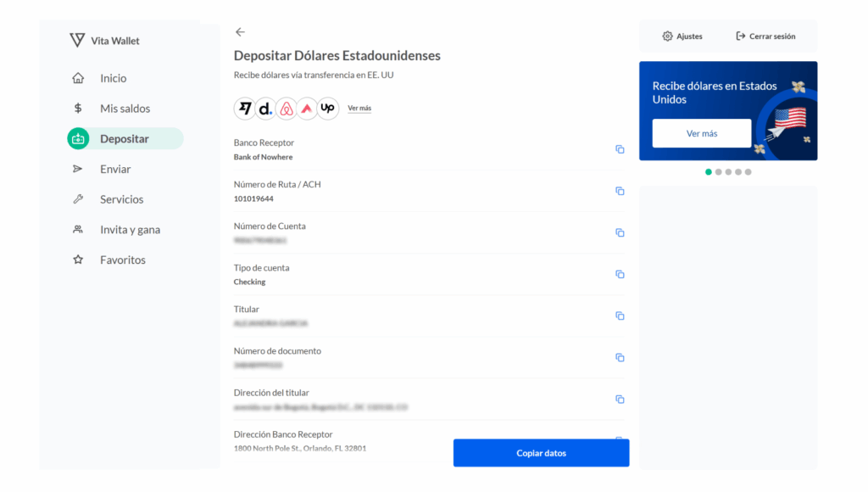Open Ajustes settings

tap(682, 36)
